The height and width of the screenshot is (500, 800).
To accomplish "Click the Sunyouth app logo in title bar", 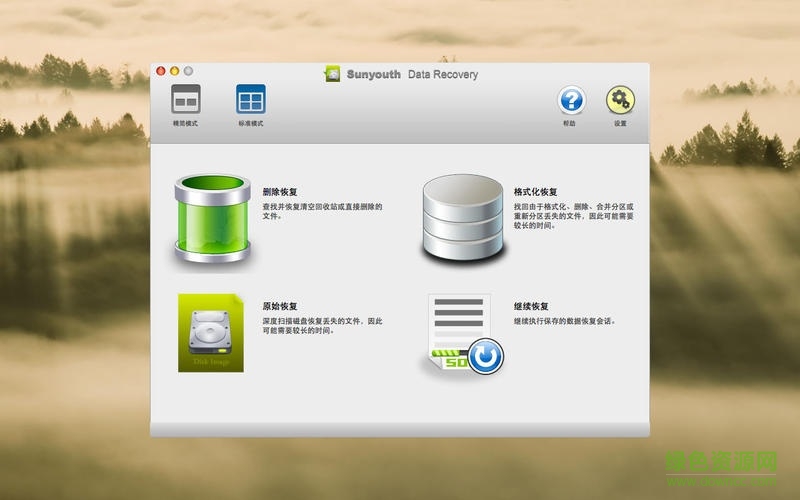I will tap(332, 74).
